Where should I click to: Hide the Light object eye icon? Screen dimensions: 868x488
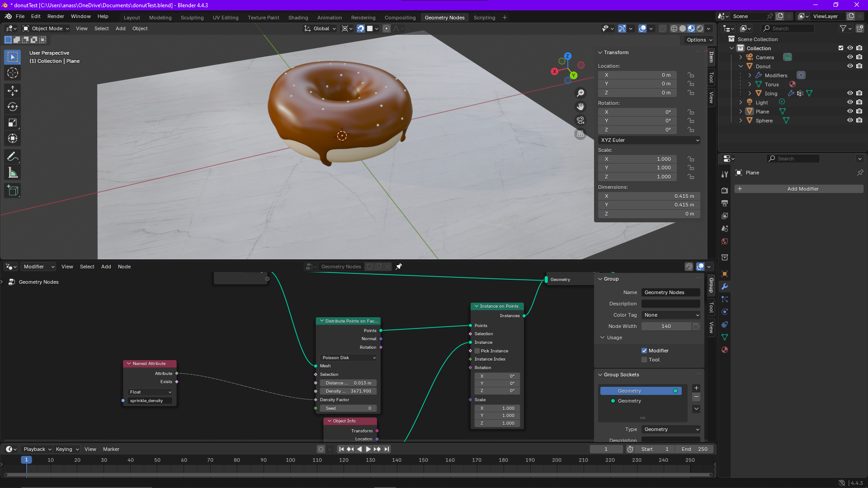[850, 102]
